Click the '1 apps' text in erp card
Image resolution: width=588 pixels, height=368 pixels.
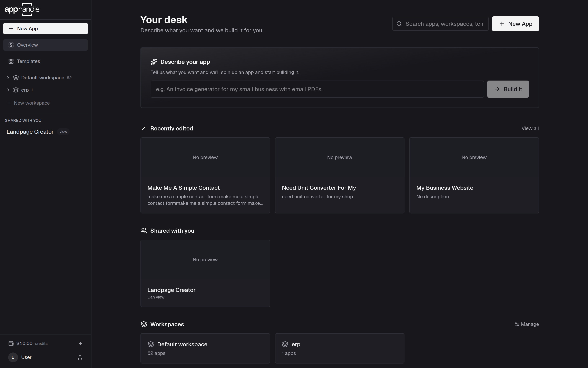tap(289, 353)
